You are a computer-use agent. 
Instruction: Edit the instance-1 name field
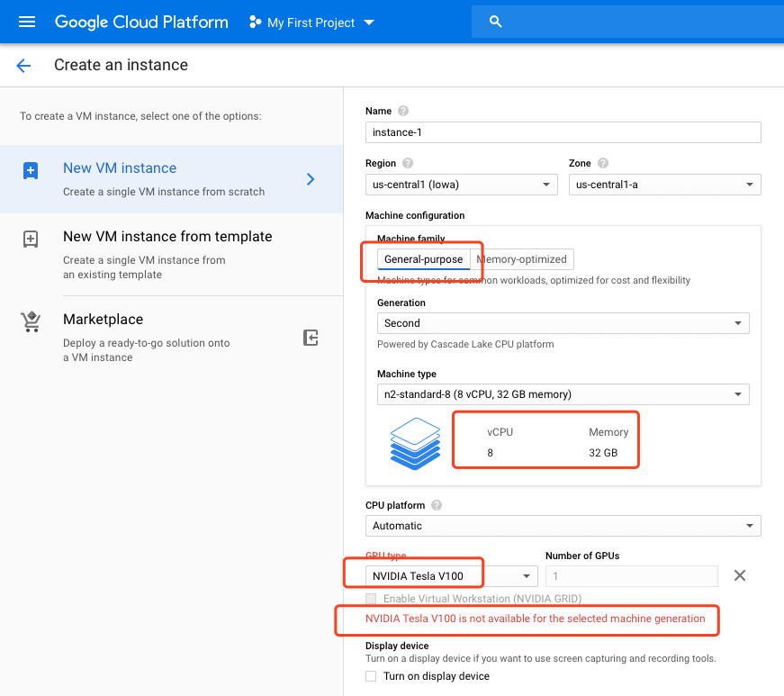point(563,132)
